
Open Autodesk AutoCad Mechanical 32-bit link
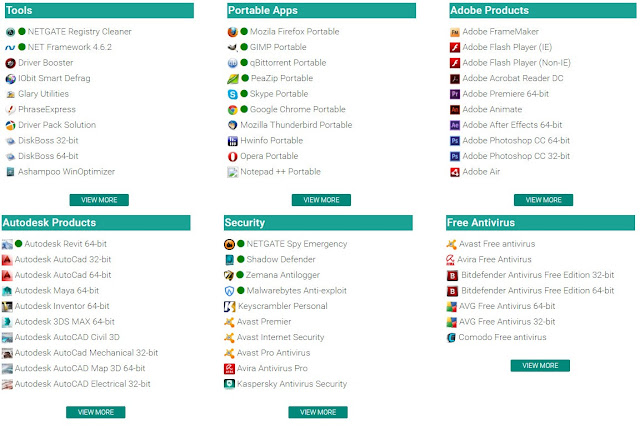(x=86, y=353)
